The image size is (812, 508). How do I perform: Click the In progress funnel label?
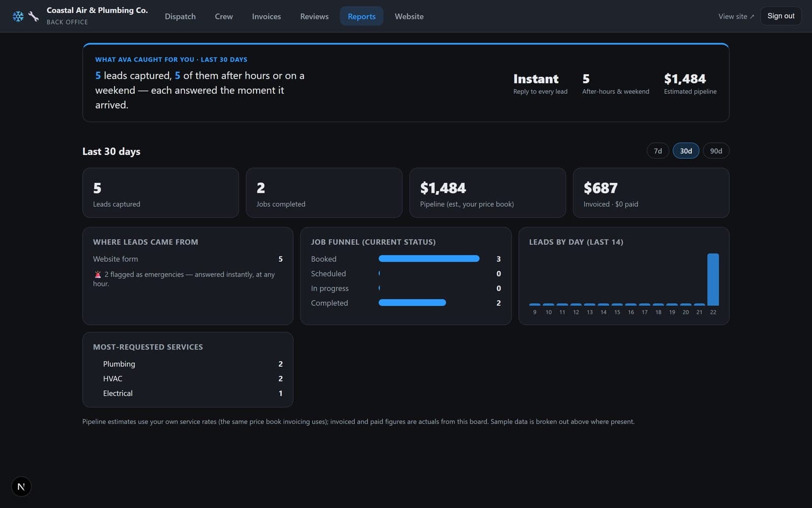[x=330, y=288]
